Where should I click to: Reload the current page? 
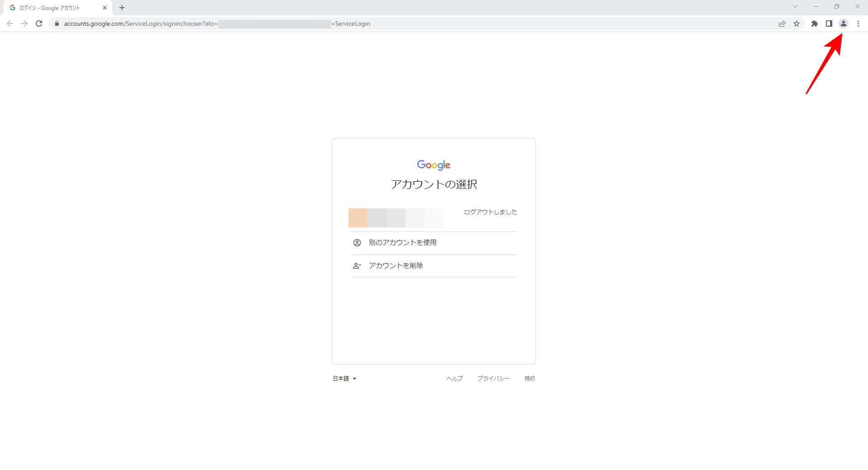pos(39,23)
